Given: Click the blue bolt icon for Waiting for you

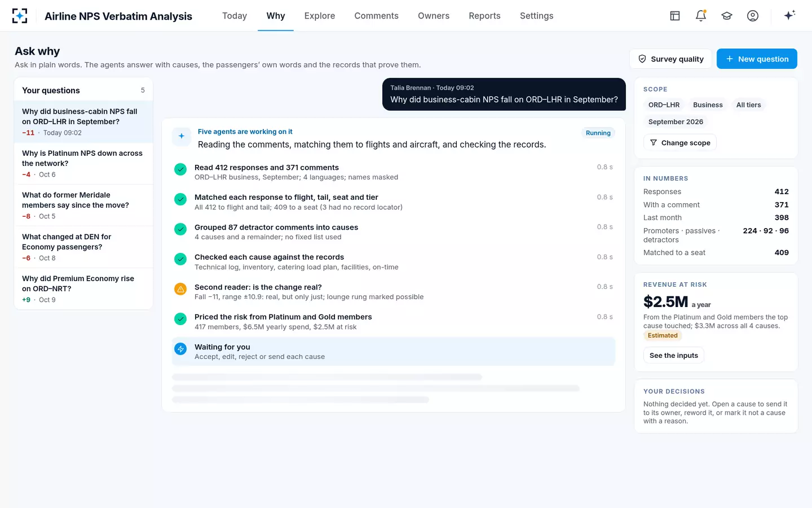Looking at the screenshot, I should [x=180, y=349].
